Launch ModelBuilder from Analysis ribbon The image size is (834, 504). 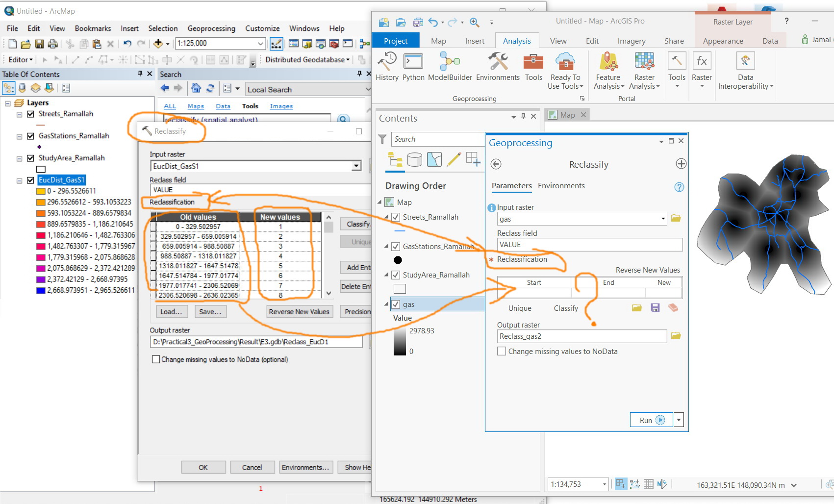(x=450, y=67)
